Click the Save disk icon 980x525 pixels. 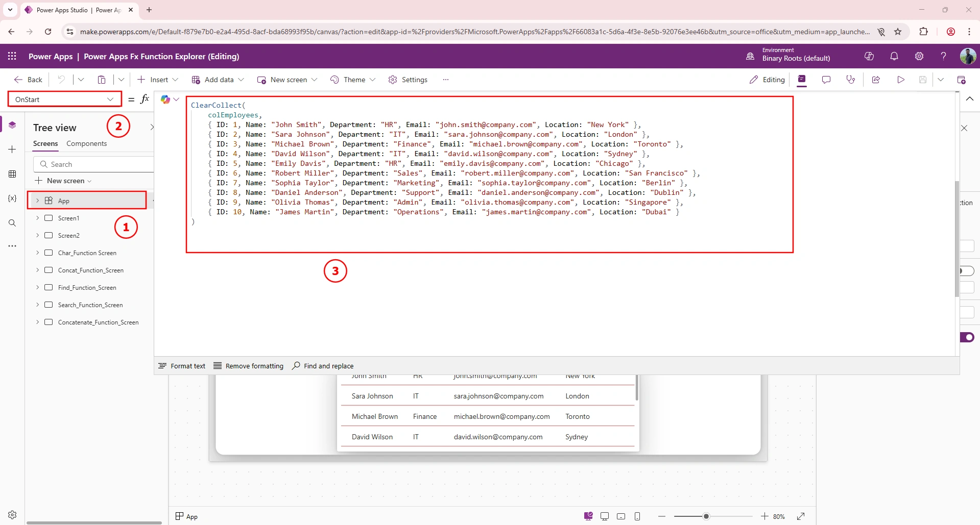(923, 80)
